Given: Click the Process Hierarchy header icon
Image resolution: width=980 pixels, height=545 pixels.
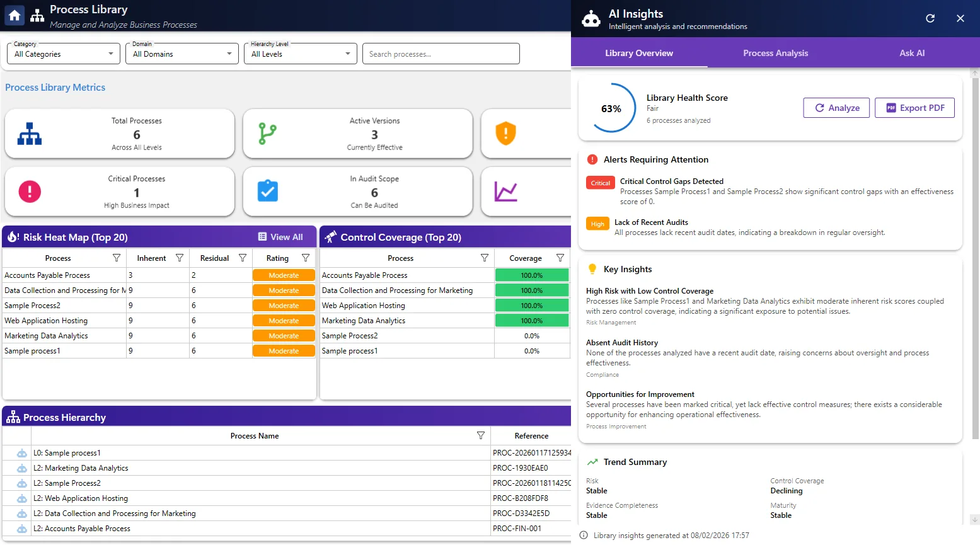Looking at the screenshot, I should point(13,417).
